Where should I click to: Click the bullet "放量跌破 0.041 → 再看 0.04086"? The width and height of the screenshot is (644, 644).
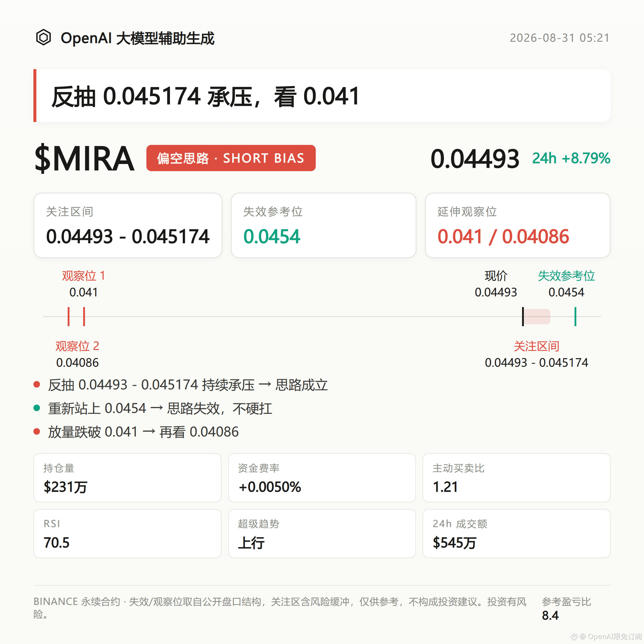pyautogui.click(x=143, y=432)
